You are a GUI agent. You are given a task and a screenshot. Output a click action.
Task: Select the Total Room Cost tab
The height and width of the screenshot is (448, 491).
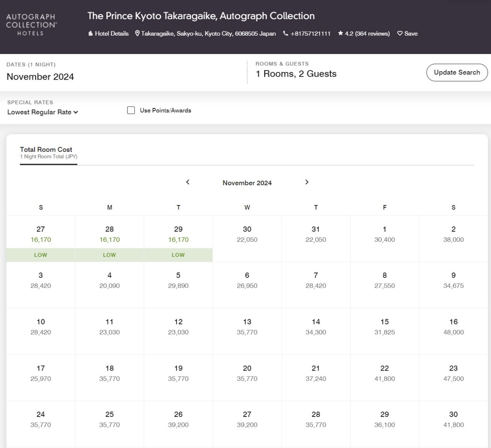(48, 153)
